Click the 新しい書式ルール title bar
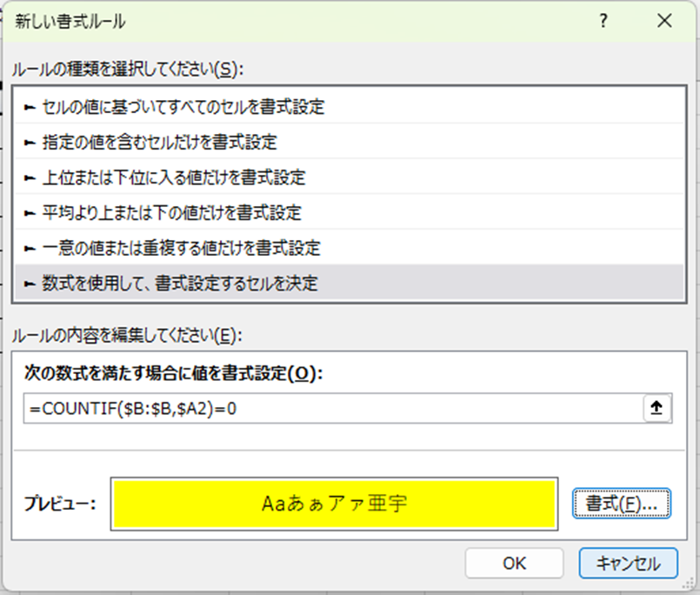 pyautogui.click(x=261, y=23)
